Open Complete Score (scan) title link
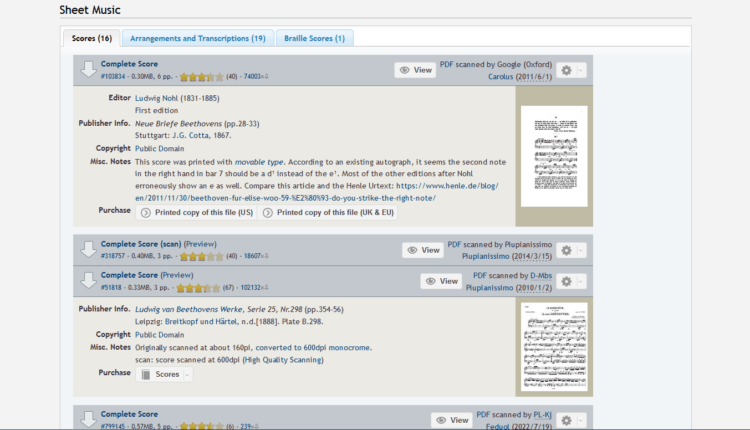The image size is (750, 430). 141,244
